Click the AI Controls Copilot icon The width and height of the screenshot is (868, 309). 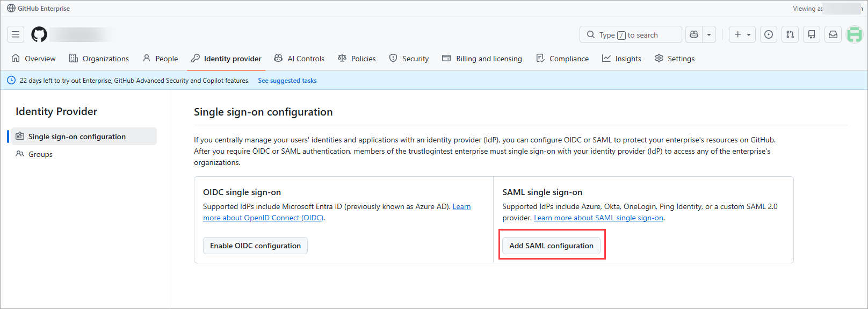[278, 58]
